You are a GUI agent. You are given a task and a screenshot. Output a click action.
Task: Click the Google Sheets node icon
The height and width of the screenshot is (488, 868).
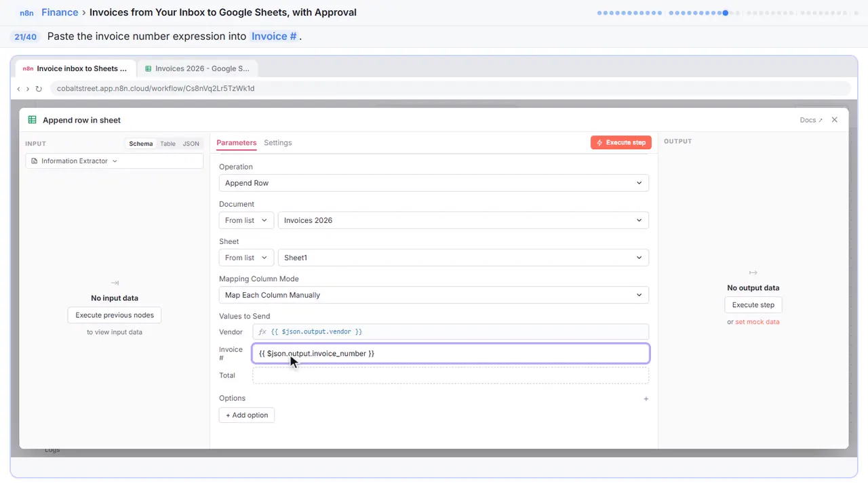[x=32, y=120]
